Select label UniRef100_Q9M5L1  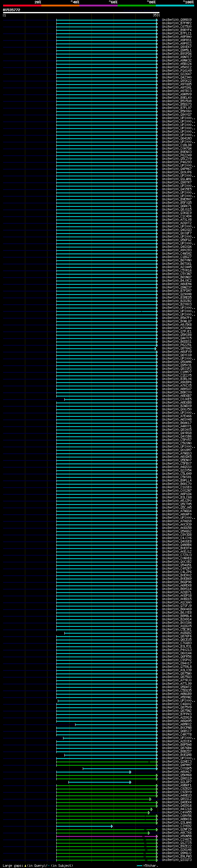(176, 50)
